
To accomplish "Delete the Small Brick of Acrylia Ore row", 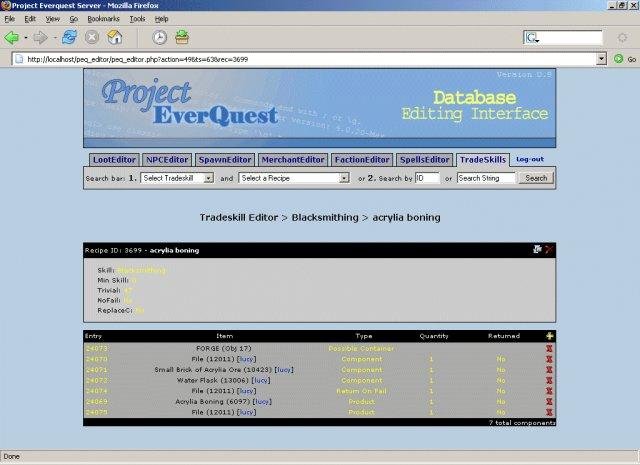I will point(549,370).
